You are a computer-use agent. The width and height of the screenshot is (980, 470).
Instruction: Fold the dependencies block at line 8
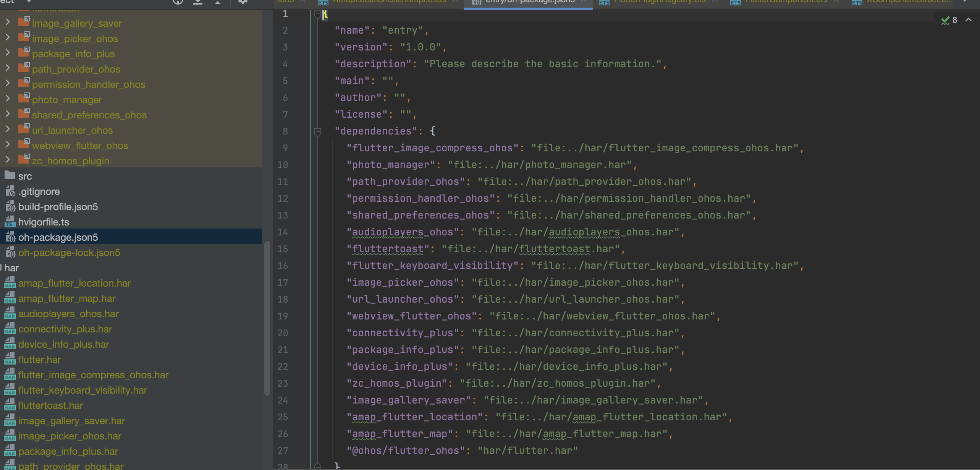point(317,132)
